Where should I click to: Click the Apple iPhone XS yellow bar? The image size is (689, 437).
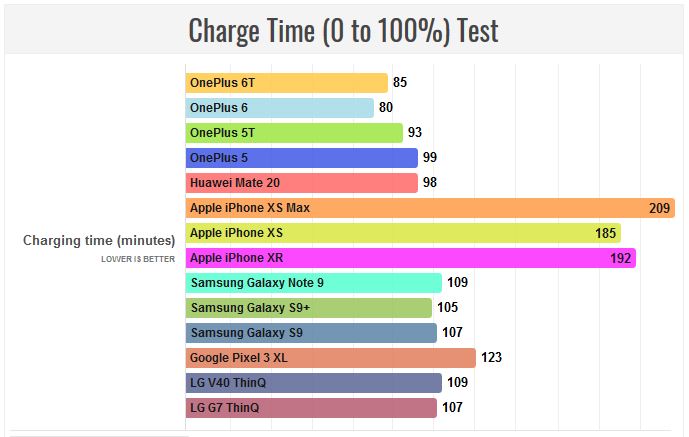(x=403, y=233)
